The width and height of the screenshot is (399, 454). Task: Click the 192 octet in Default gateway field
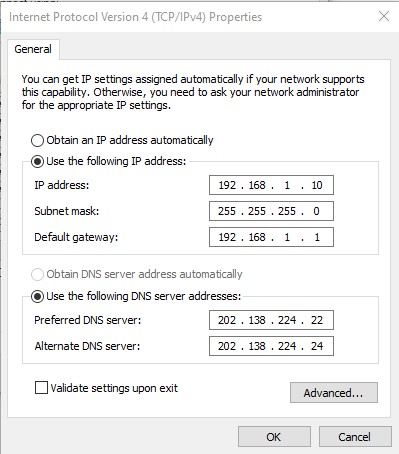[x=227, y=237]
